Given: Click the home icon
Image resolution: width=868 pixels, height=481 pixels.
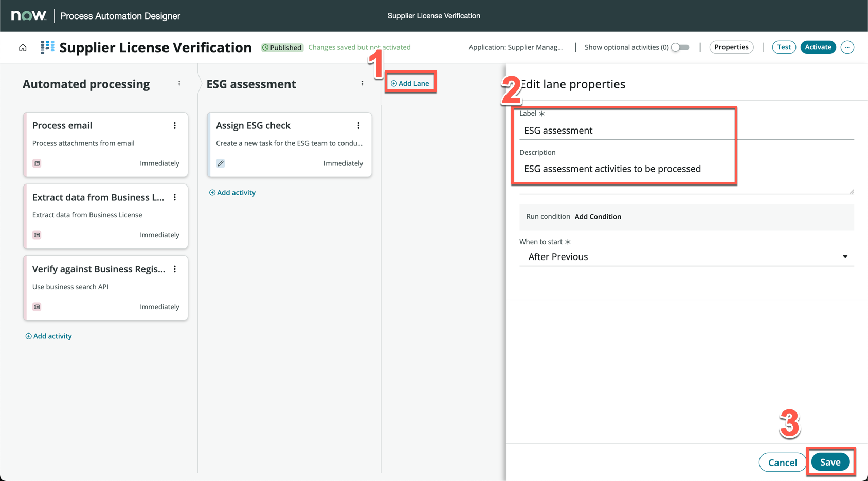Looking at the screenshot, I should click(23, 48).
